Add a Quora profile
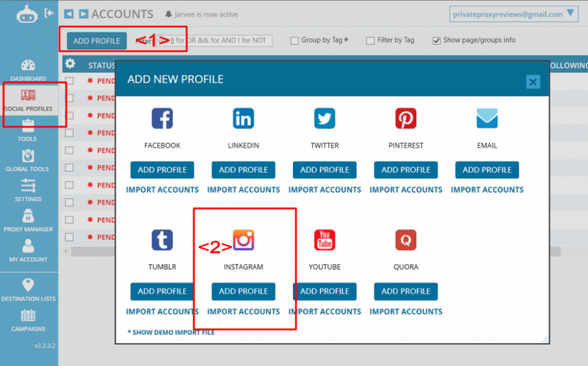 406,291
